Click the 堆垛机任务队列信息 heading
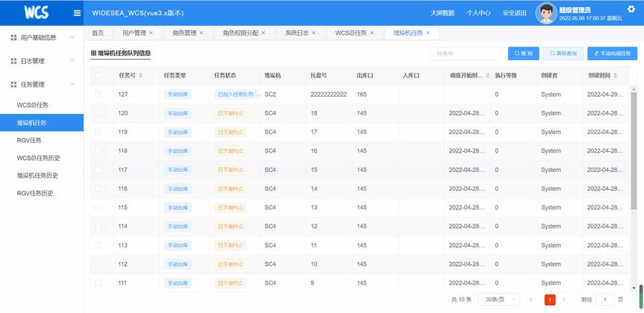644x313 pixels. coord(121,53)
